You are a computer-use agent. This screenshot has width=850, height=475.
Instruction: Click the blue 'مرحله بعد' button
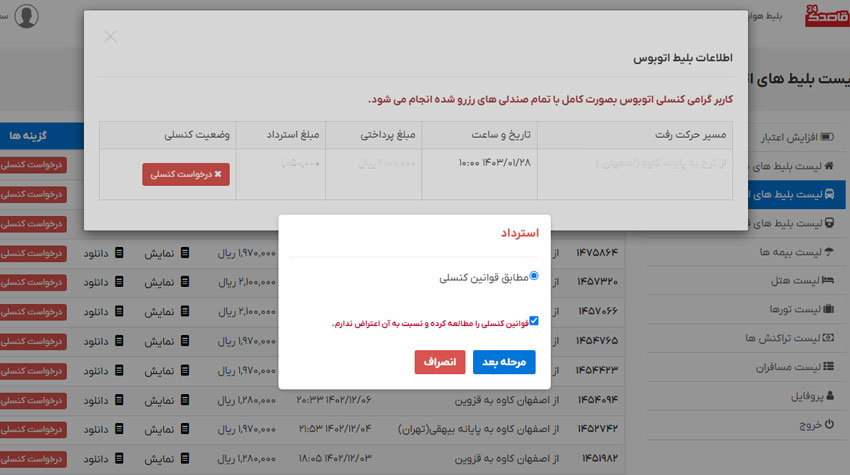(x=504, y=362)
